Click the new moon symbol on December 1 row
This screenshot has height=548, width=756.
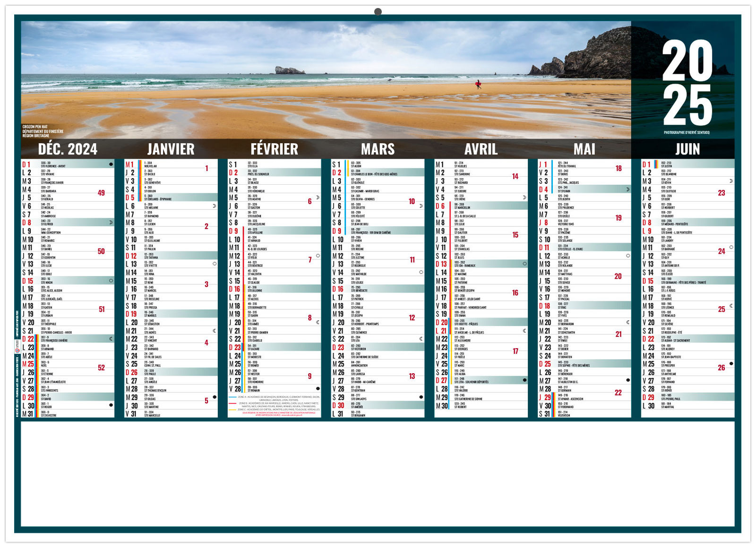pyautogui.click(x=111, y=164)
